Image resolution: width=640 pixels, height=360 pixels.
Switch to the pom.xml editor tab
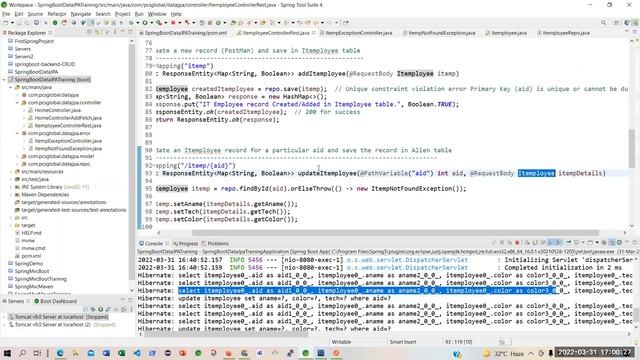[x=182, y=33]
